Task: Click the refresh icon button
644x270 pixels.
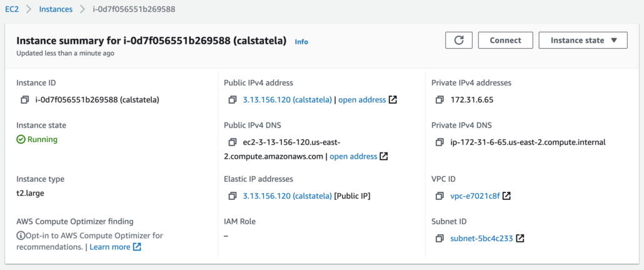Action: [x=459, y=40]
